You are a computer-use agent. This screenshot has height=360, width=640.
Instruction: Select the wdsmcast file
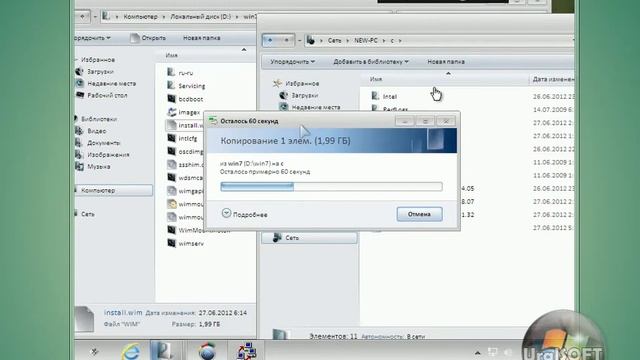coord(185,178)
